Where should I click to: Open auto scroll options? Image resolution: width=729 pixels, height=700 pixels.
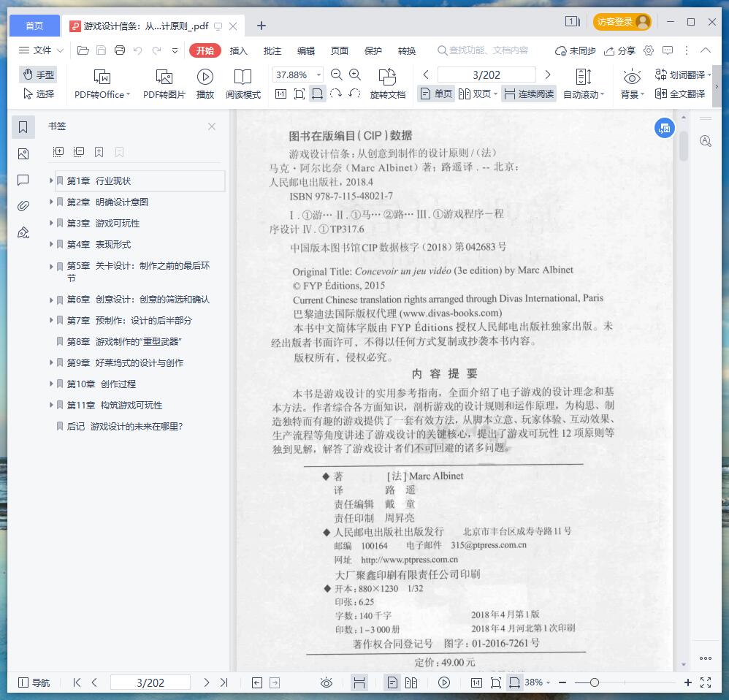pos(584,84)
